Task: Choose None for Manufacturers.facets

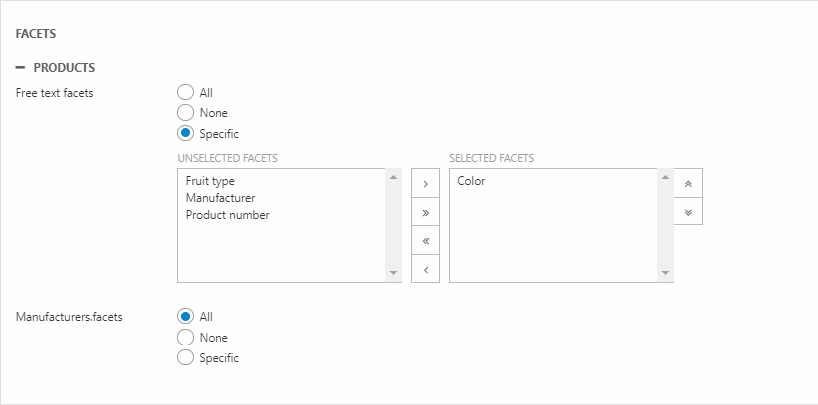Action: point(185,338)
